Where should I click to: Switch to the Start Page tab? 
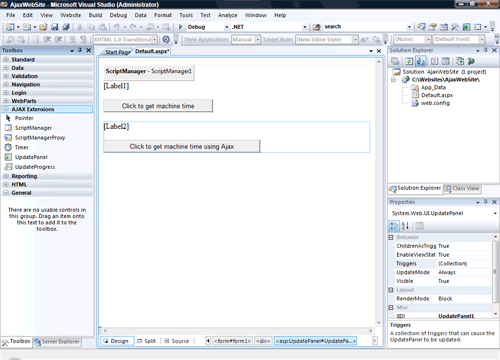pyautogui.click(x=117, y=52)
